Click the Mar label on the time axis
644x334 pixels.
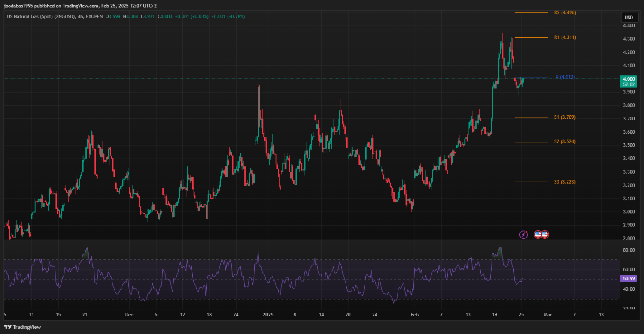pyautogui.click(x=547, y=315)
